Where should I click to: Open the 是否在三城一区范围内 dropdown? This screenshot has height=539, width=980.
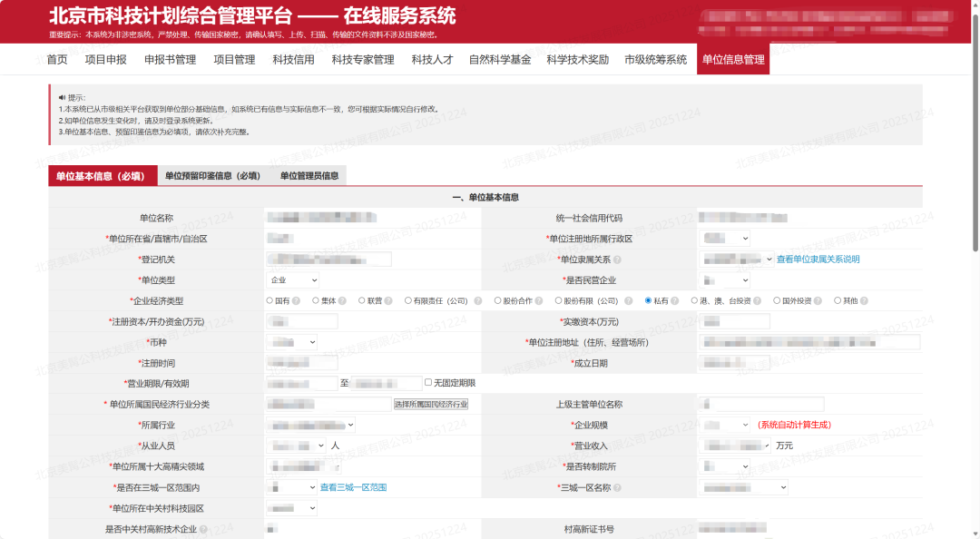pyautogui.click(x=292, y=487)
